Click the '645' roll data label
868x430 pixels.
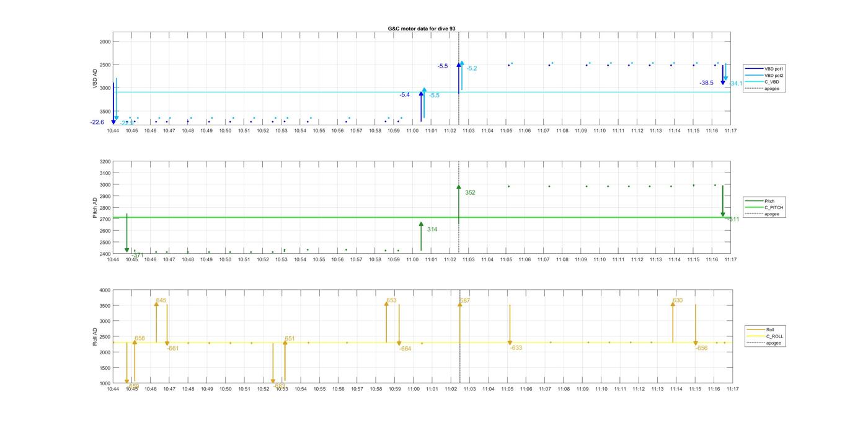[x=161, y=300]
